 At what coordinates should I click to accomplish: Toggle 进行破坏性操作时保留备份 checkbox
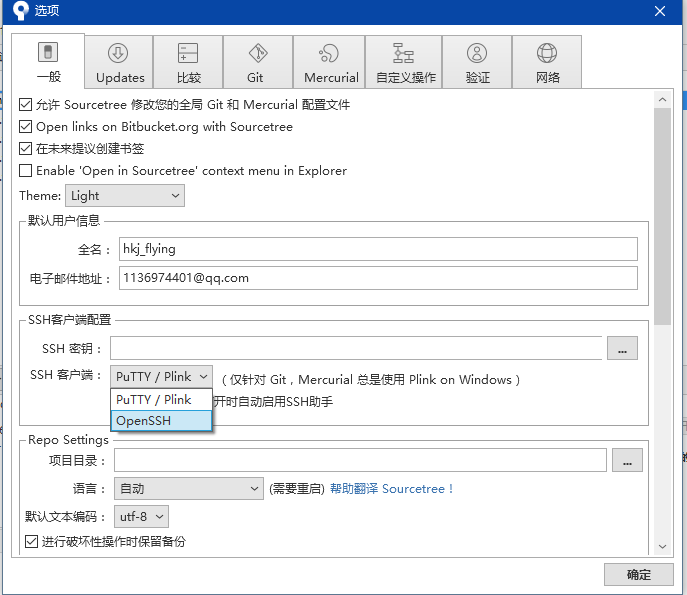[x=31, y=542]
